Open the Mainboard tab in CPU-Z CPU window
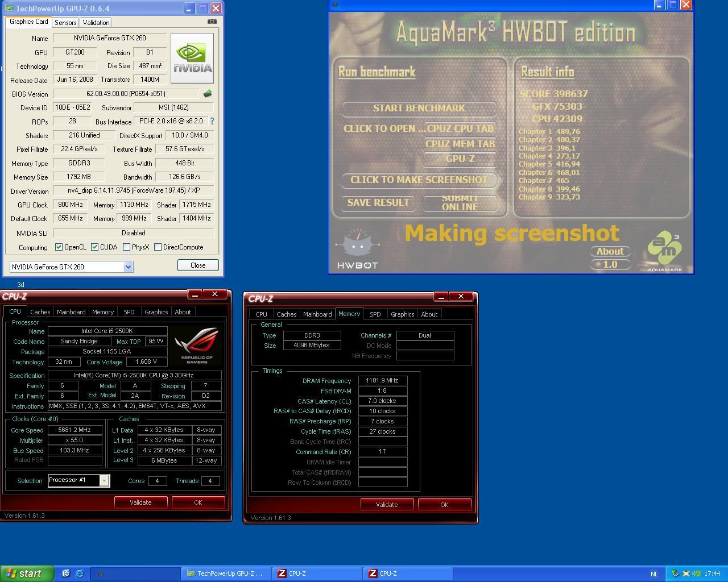Image resolution: width=728 pixels, height=582 pixels. 71,312
